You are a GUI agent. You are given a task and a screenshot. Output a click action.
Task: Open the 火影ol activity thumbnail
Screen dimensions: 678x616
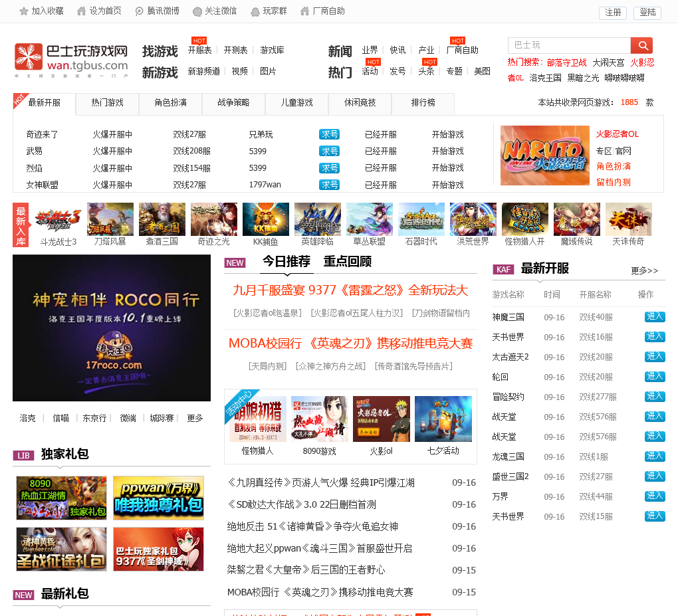click(382, 419)
